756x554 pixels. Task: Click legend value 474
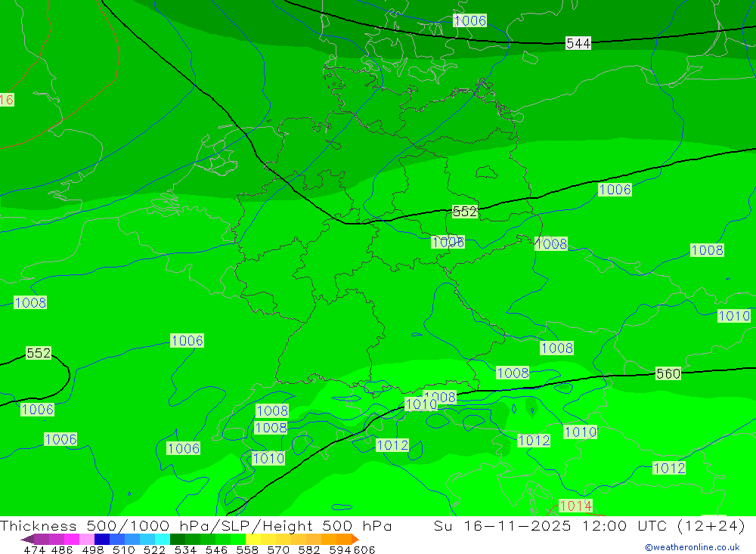point(34,549)
